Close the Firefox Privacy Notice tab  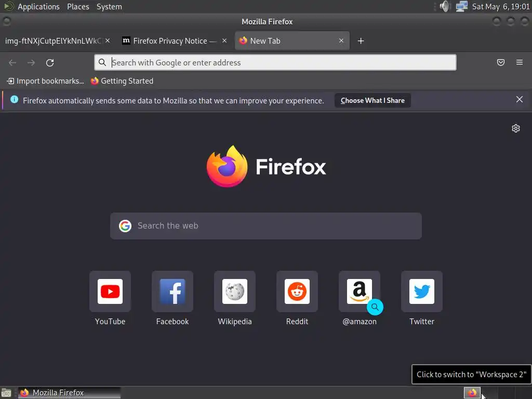(x=224, y=41)
